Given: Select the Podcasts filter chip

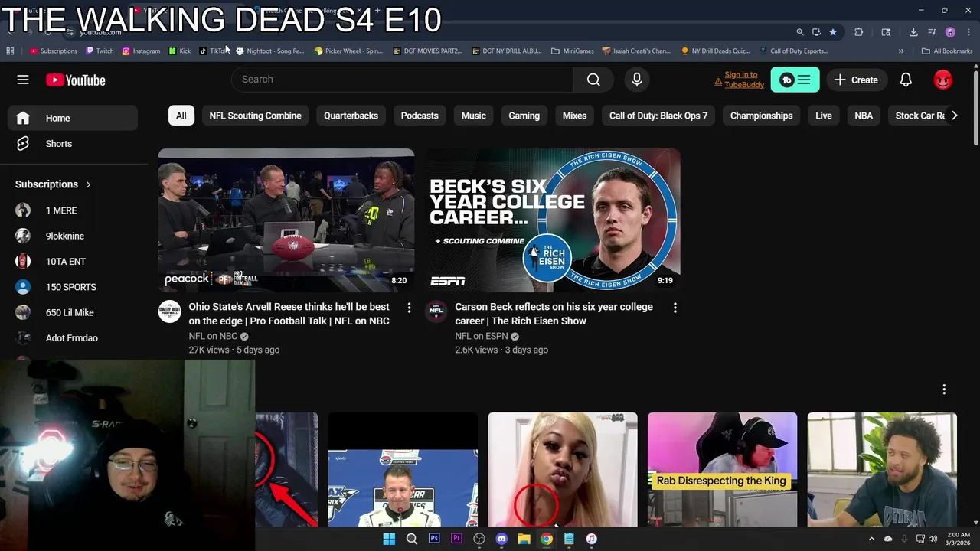Looking at the screenshot, I should 420,116.
